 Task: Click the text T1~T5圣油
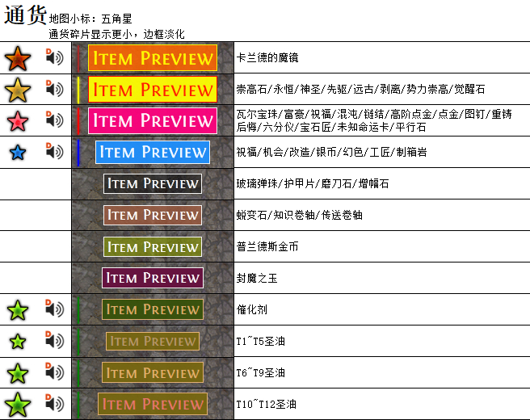click(x=261, y=342)
